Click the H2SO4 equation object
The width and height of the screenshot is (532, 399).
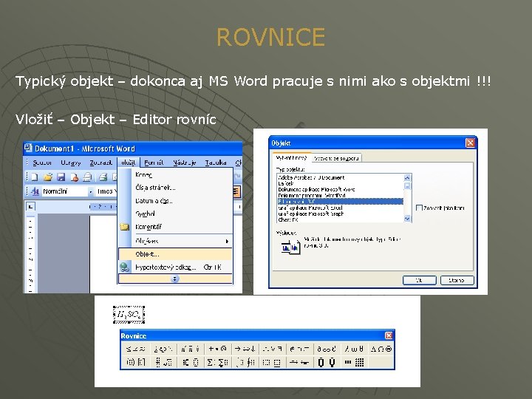point(129,315)
